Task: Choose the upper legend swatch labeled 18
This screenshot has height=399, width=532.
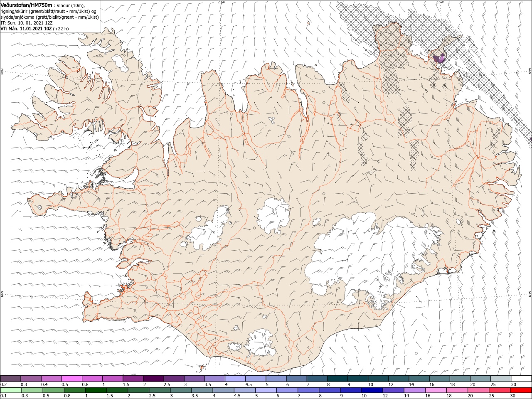Action: coord(460,378)
